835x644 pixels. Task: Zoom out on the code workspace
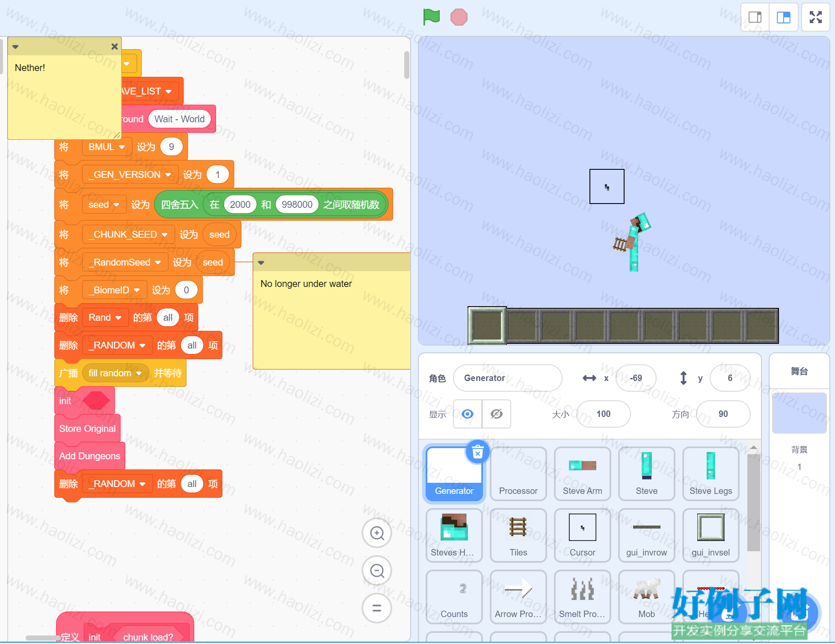click(377, 570)
